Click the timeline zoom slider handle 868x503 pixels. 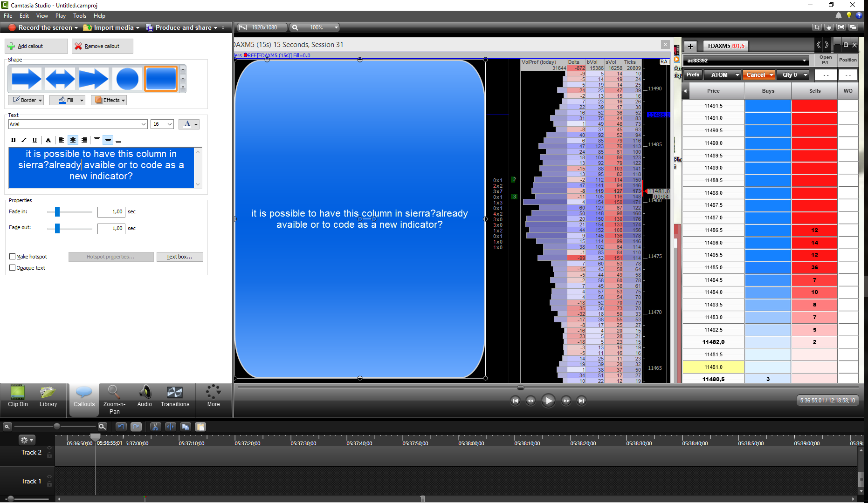[x=57, y=427]
